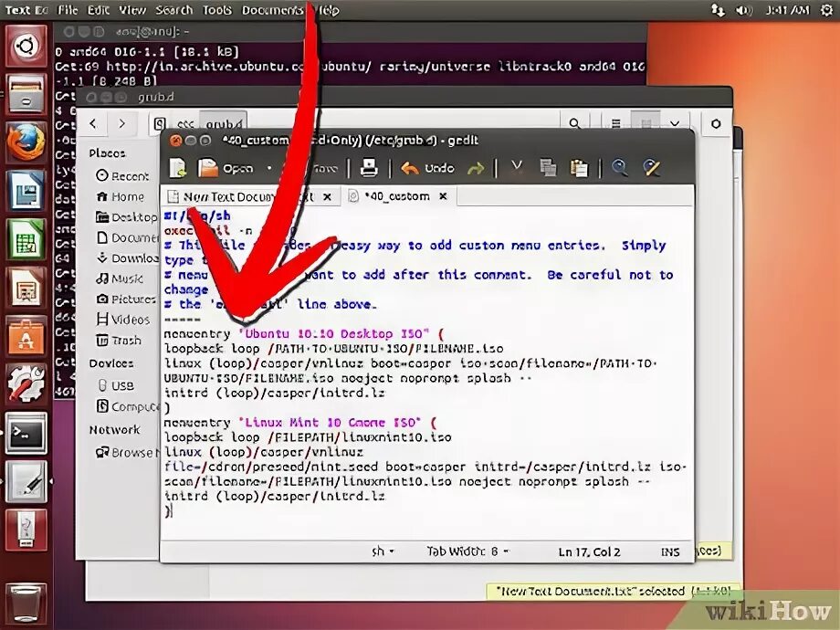840x630 pixels.
Task: Open the Files window gear menu
Action: [716, 124]
